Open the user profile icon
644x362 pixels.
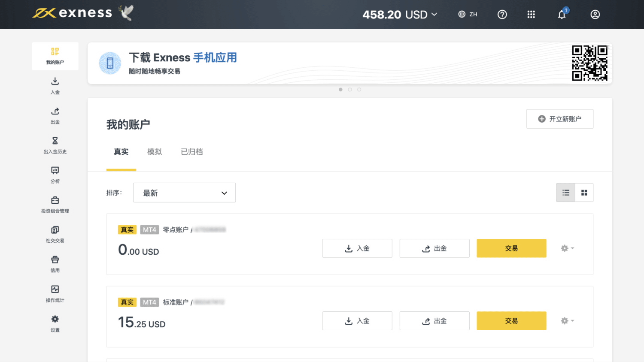click(x=595, y=15)
